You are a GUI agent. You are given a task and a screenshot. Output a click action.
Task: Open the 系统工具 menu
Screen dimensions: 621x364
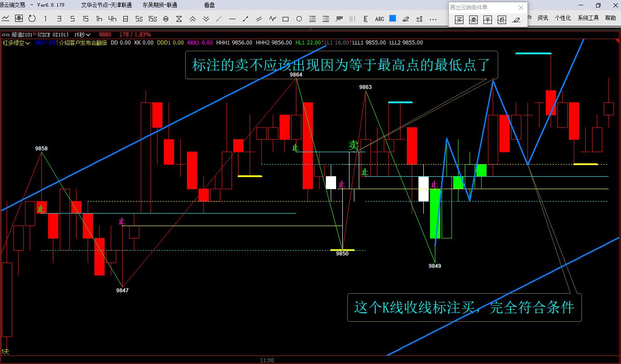point(588,18)
